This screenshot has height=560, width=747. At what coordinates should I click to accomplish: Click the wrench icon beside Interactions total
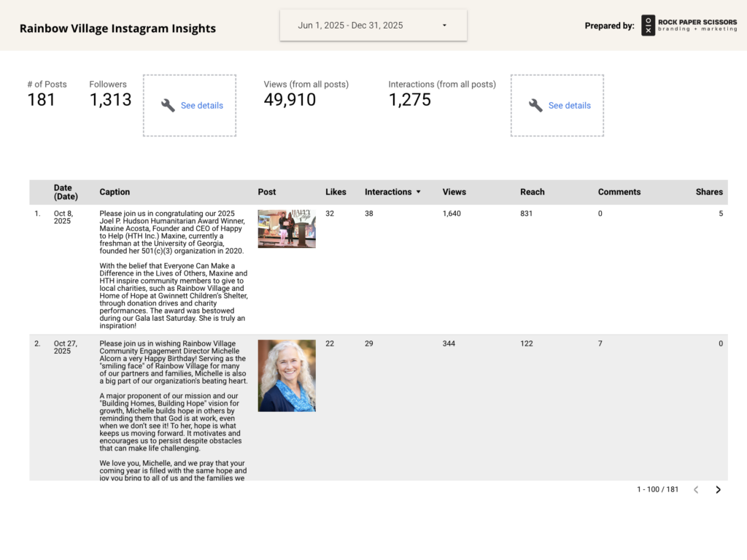(x=535, y=106)
